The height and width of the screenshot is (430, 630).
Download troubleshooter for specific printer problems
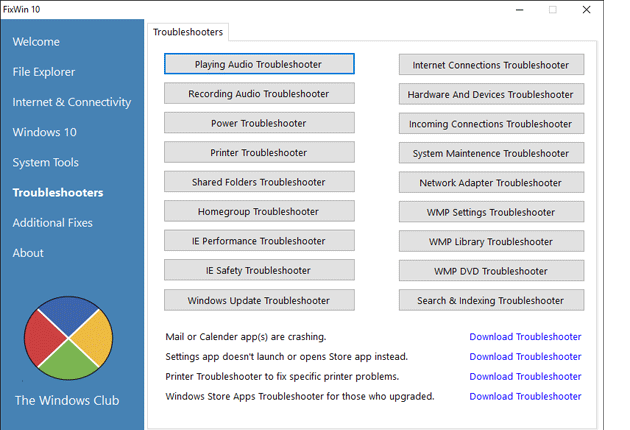coord(525,377)
